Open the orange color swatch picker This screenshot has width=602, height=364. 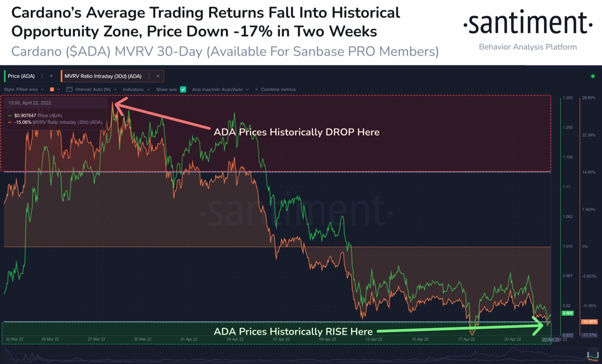(52, 90)
